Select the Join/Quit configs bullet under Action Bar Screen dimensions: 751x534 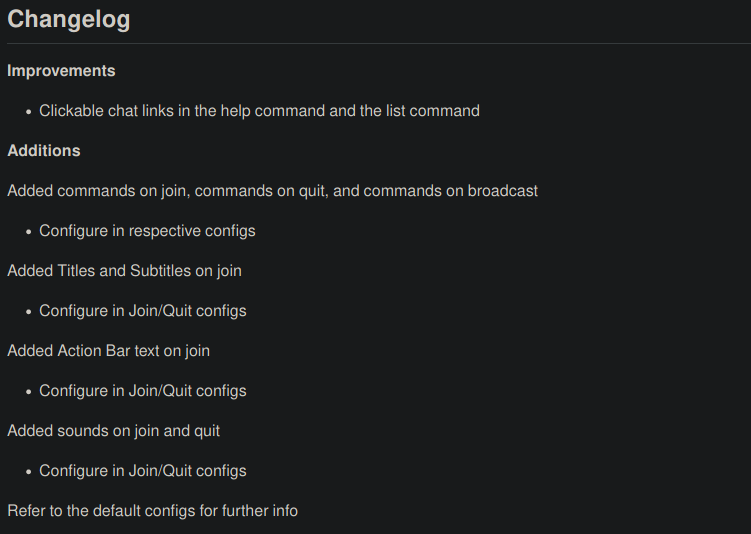[x=143, y=391]
